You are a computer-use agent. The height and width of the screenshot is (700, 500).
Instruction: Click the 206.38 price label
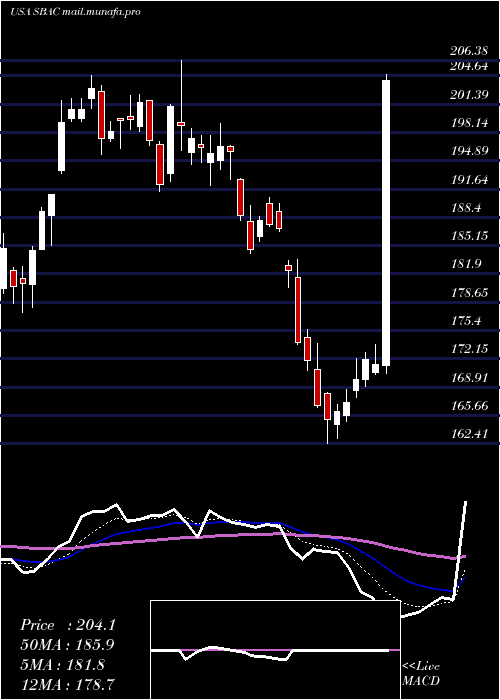pos(467,51)
